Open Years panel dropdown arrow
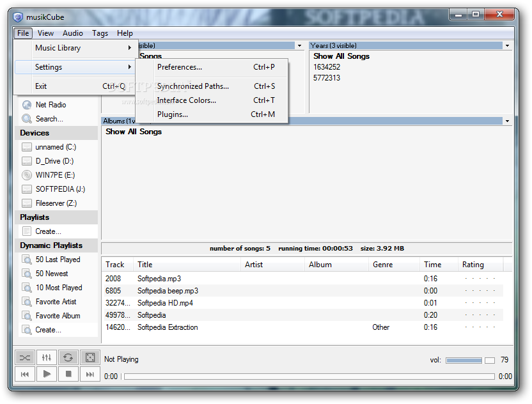The height and width of the screenshot is (404, 532). coord(507,45)
